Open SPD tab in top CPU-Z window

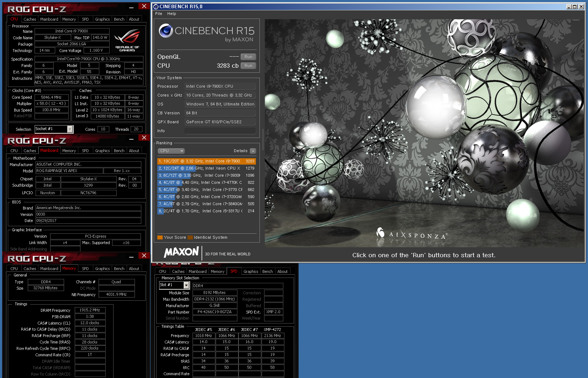tap(85, 19)
